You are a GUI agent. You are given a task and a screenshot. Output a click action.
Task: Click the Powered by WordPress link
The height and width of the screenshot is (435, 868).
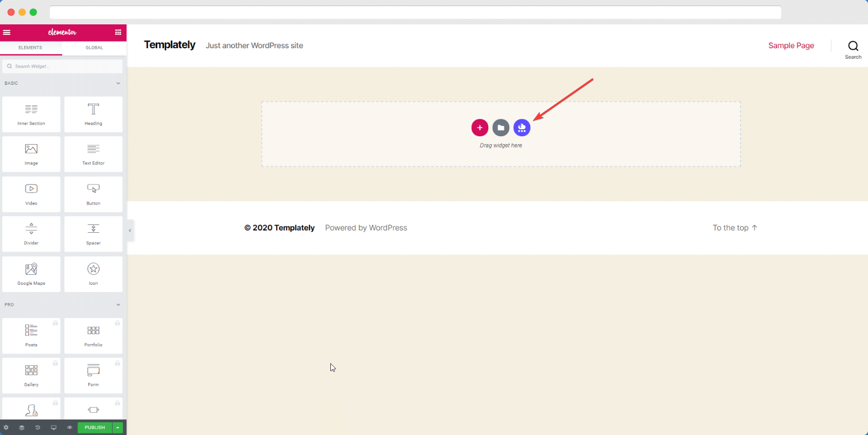click(366, 228)
